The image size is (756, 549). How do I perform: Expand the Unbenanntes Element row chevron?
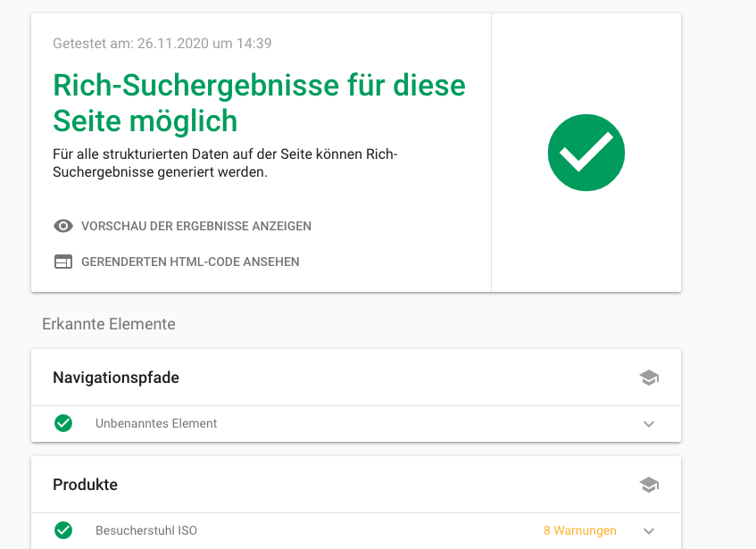649,424
